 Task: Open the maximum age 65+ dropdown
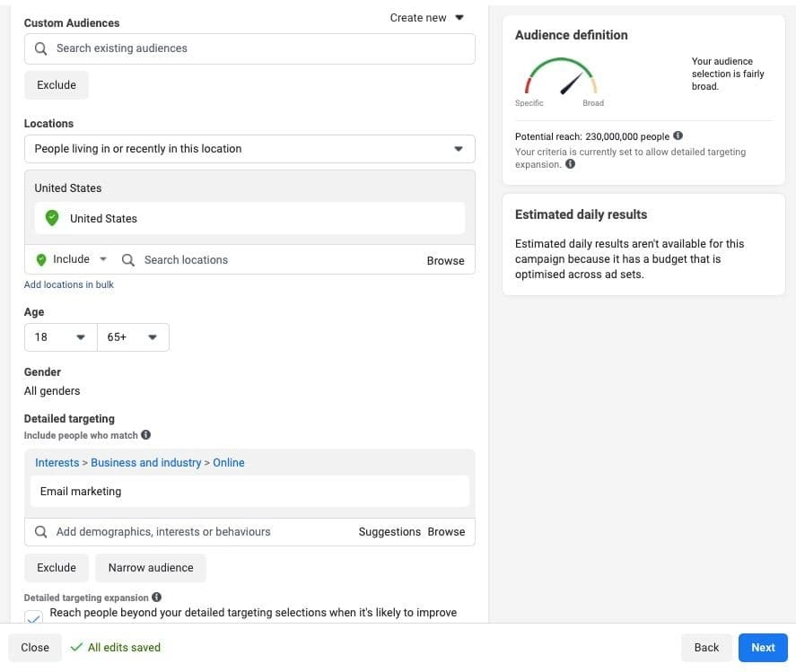[x=132, y=337]
